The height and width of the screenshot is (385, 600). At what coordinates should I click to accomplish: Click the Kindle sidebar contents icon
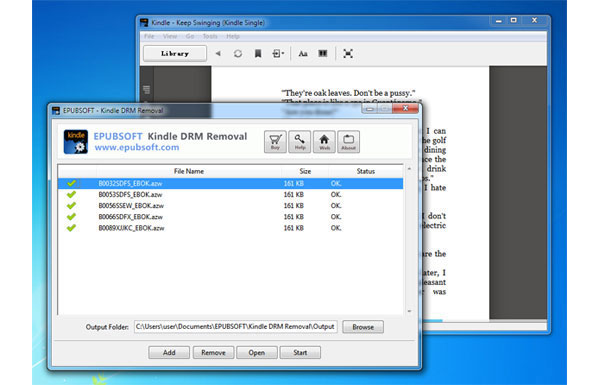147,90
